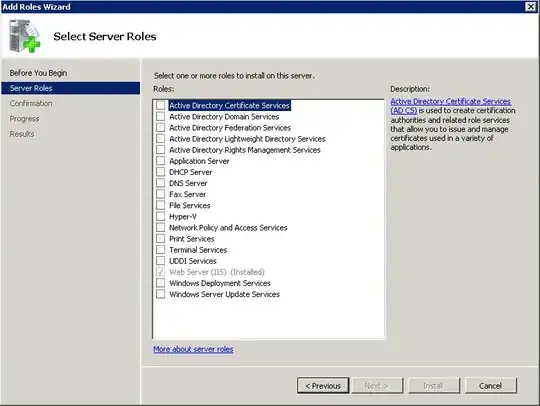Open the Before You Begin step

[x=38, y=73]
